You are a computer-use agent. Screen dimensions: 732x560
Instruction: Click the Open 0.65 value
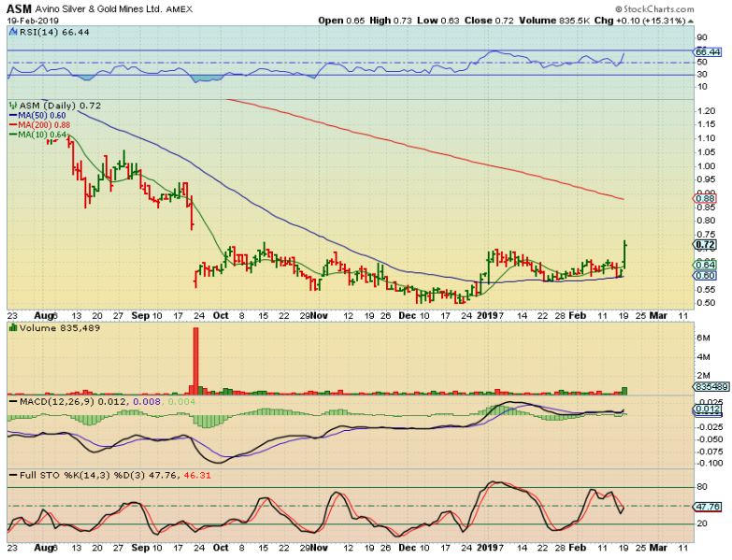[341, 21]
